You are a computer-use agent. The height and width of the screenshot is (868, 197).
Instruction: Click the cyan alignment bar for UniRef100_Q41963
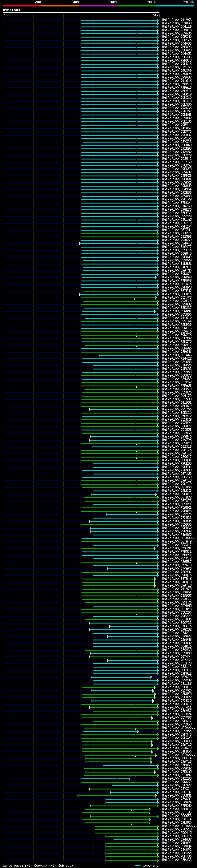point(119,20)
